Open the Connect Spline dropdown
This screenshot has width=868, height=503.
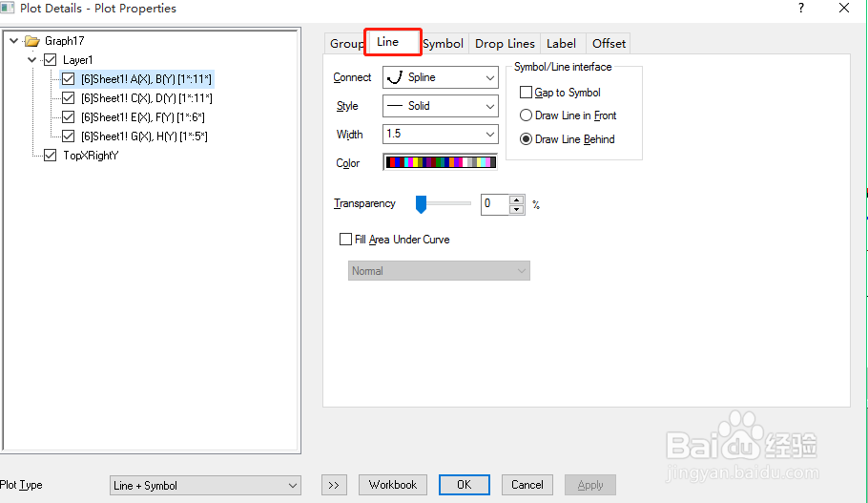(441, 77)
